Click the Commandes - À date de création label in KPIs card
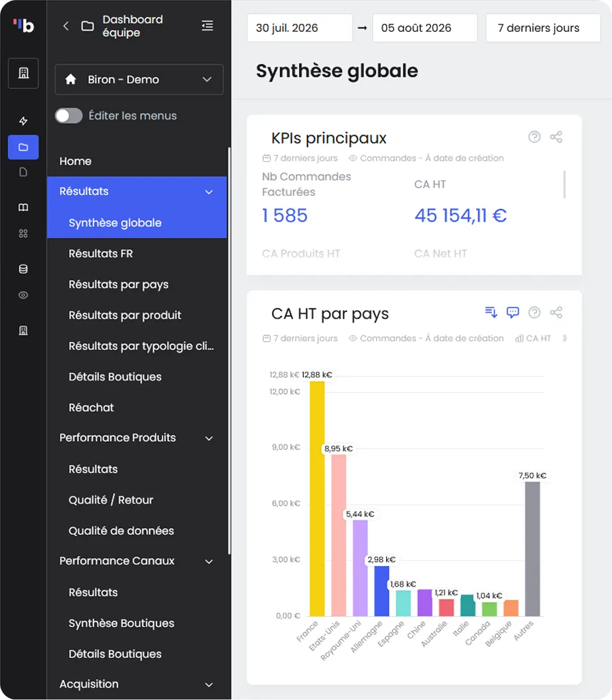 (432, 158)
